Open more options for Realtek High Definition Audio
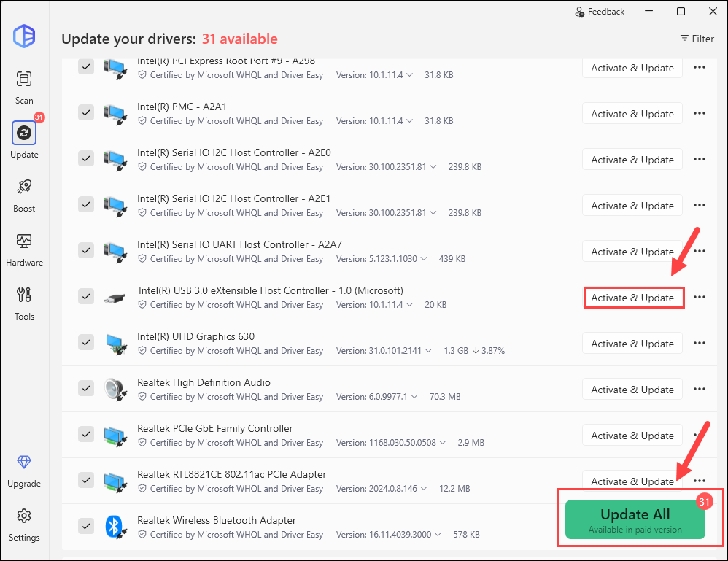The image size is (728, 561). click(x=700, y=389)
